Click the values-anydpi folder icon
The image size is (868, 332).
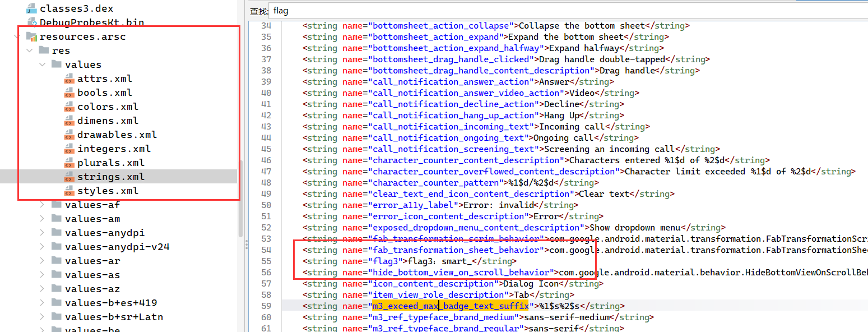tap(56, 233)
